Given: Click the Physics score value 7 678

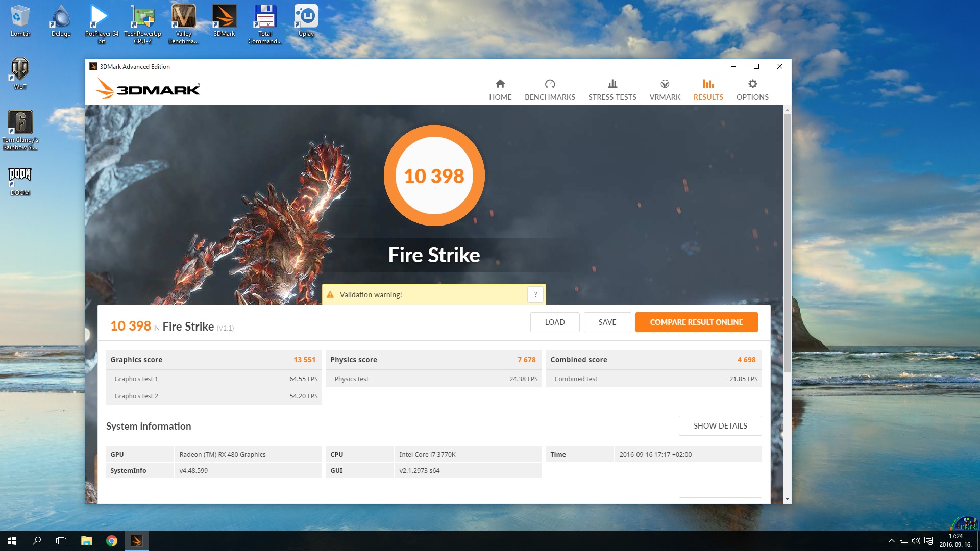Looking at the screenshot, I should pyautogui.click(x=526, y=360).
